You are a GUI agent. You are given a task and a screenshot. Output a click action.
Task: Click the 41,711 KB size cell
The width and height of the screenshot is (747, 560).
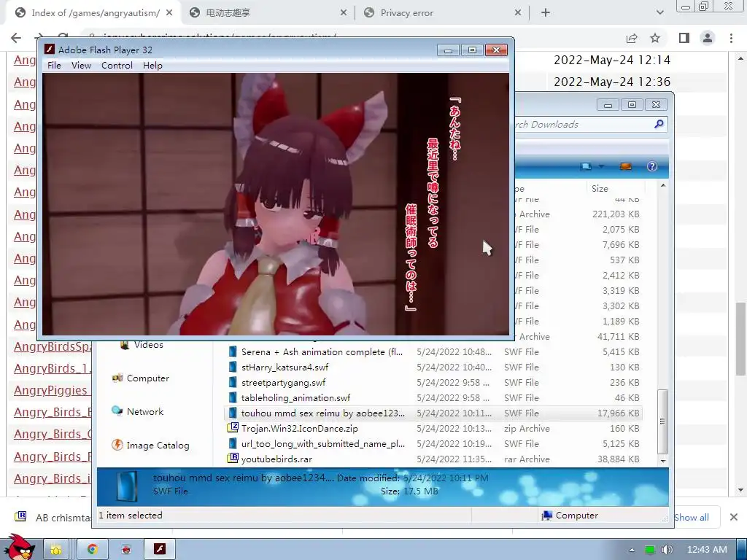(x=619, y=337)
